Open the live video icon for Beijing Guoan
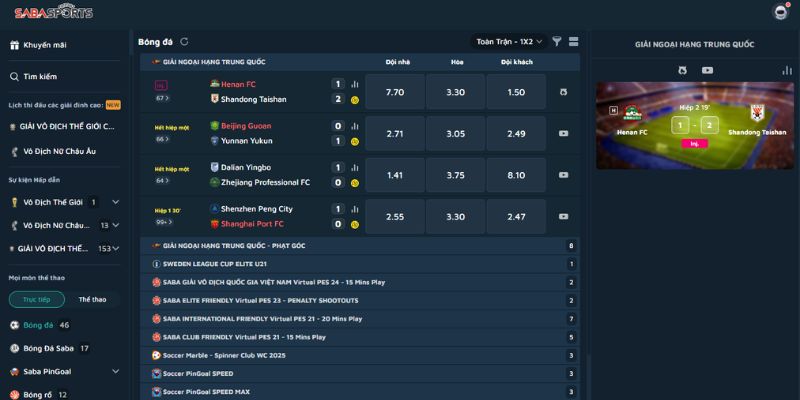Image resolution: width=800 pixels, height=400 pixels. (564, 133)
